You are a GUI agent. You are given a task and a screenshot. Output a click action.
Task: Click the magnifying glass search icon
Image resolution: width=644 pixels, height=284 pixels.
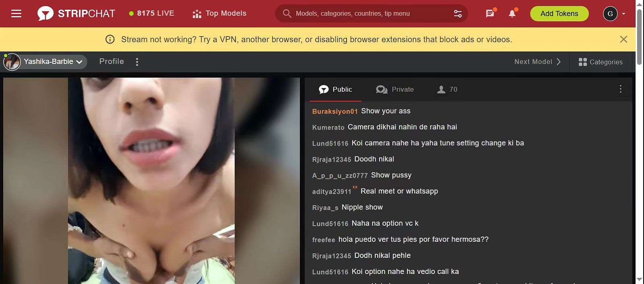tap(287, 14)
